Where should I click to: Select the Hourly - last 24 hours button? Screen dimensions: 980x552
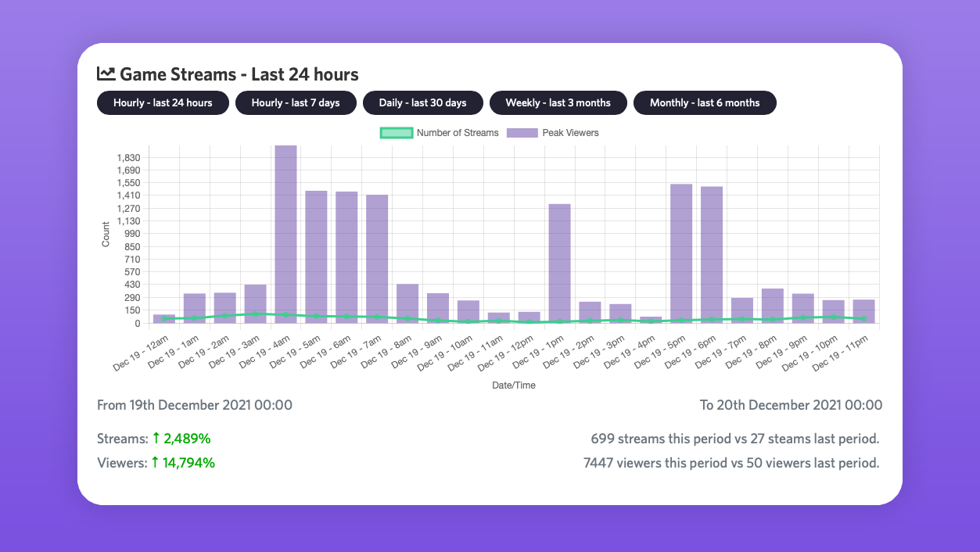click(163, 102)
